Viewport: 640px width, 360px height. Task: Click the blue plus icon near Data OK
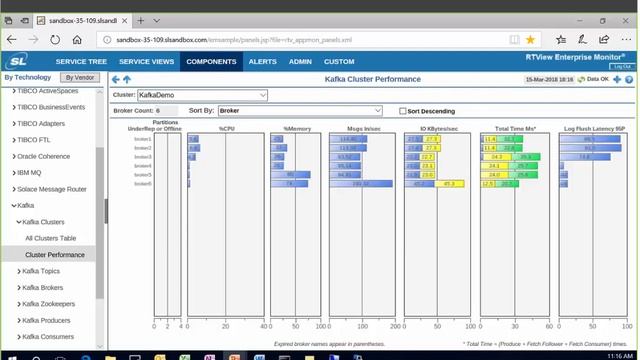[x=617, y=79]
